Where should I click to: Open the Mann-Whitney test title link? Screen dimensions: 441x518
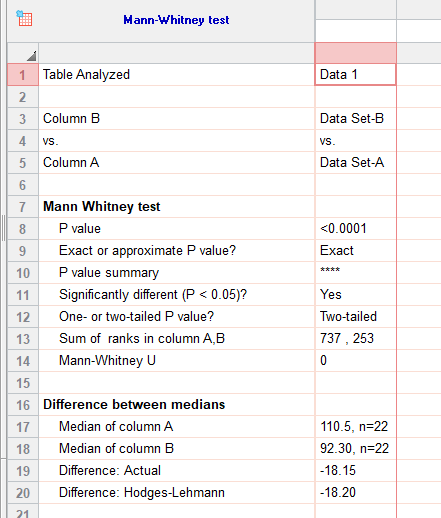pyautogui.click(x=176, y=20)
